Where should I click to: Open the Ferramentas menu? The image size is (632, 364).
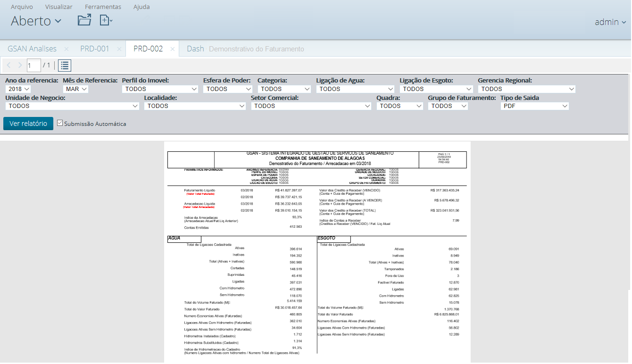point(103,7)
